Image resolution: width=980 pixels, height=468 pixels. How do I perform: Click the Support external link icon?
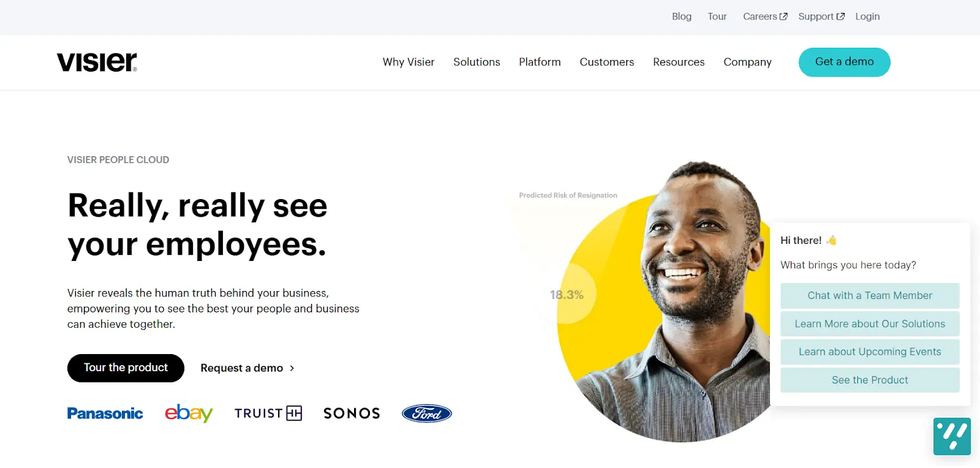pyautogui.click(x=840, y=17)
